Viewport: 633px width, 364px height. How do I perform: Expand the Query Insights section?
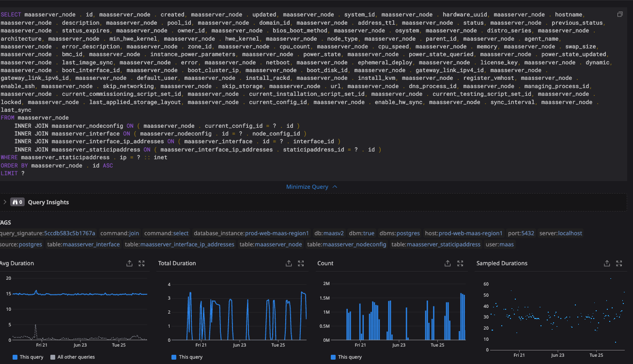coord(5,202)
